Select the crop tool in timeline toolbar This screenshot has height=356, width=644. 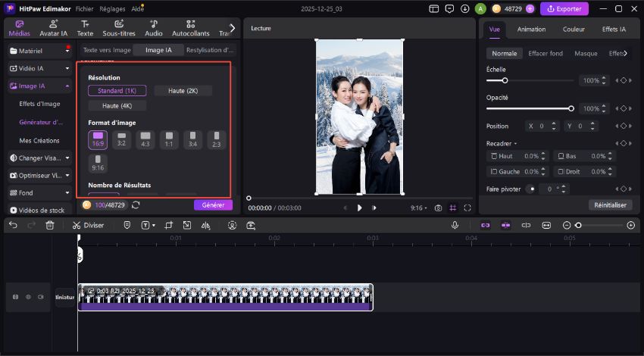168,225
